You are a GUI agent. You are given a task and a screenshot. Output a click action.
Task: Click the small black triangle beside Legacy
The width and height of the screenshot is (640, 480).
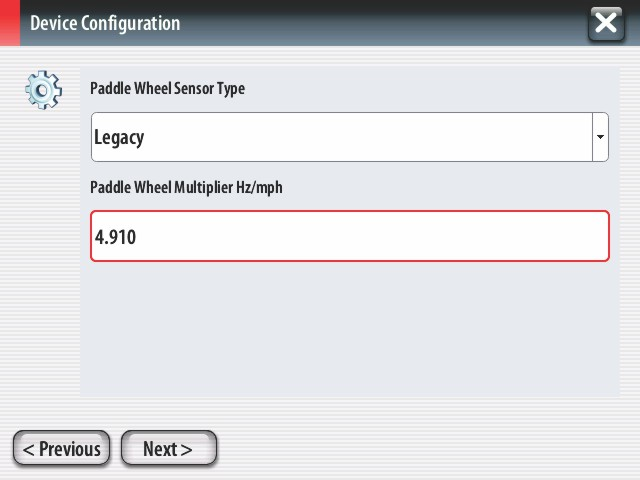600,137
